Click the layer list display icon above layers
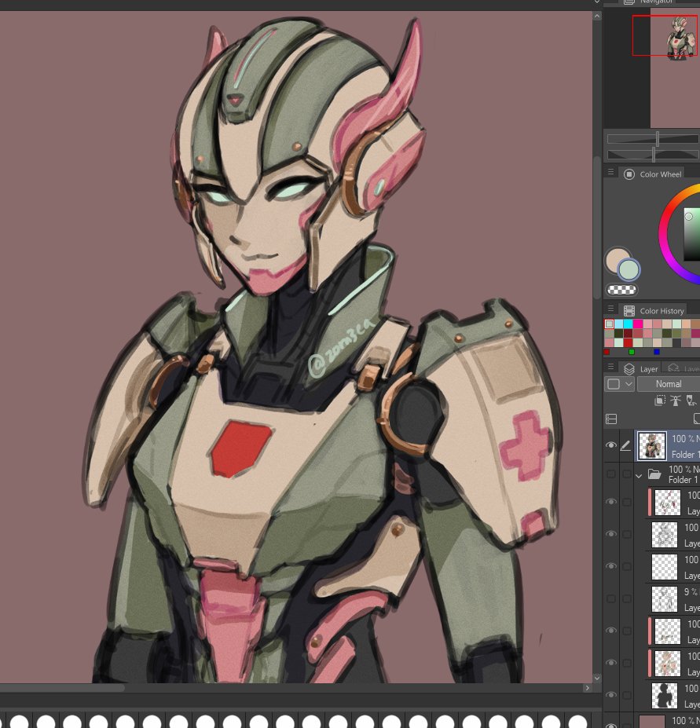The image size is (700, 728). (x=611, y=419)
